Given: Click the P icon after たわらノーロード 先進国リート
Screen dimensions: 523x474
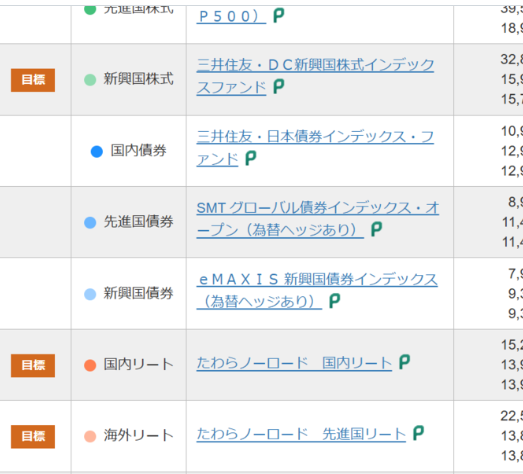Looking at the screenshot, I should 418,433.
